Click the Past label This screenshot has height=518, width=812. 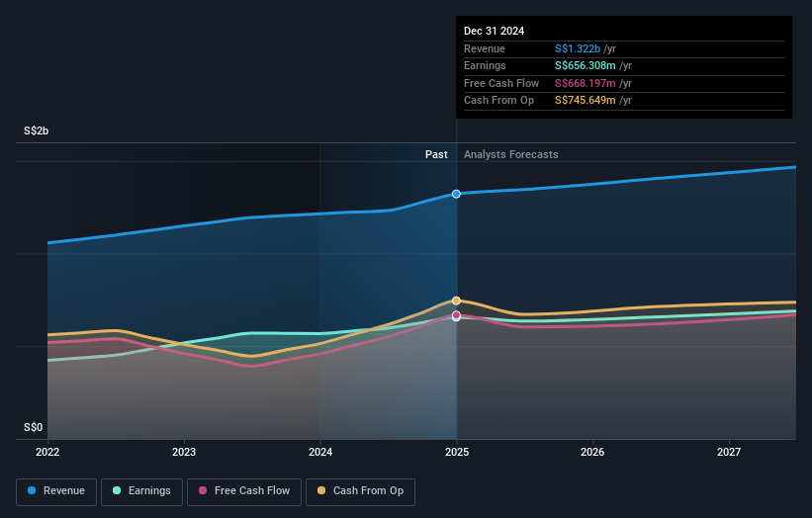point(436,155)
